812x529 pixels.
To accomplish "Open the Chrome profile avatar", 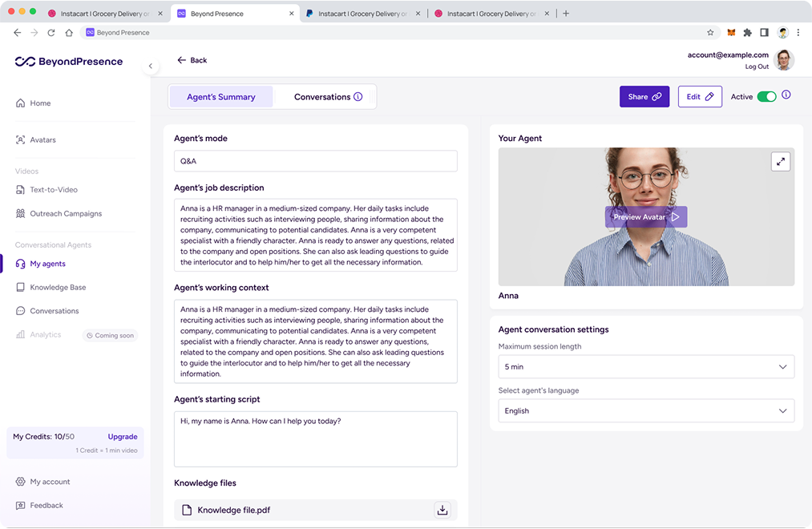I will [782, 32].
